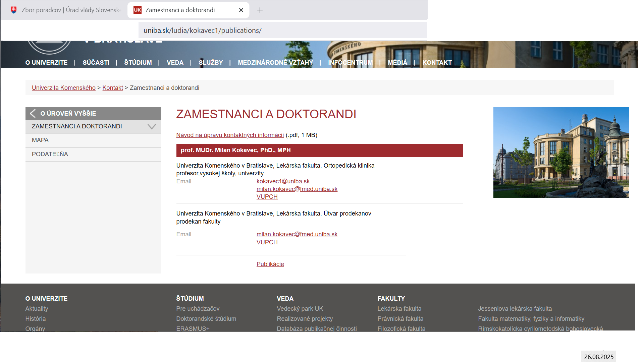Follow the Kontakt breadcrumb link

coord(113,88)
